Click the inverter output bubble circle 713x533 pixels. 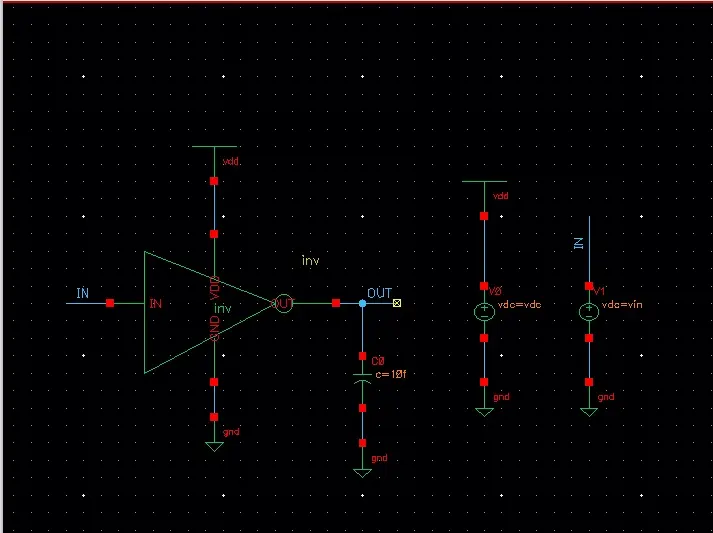point(284,303)
